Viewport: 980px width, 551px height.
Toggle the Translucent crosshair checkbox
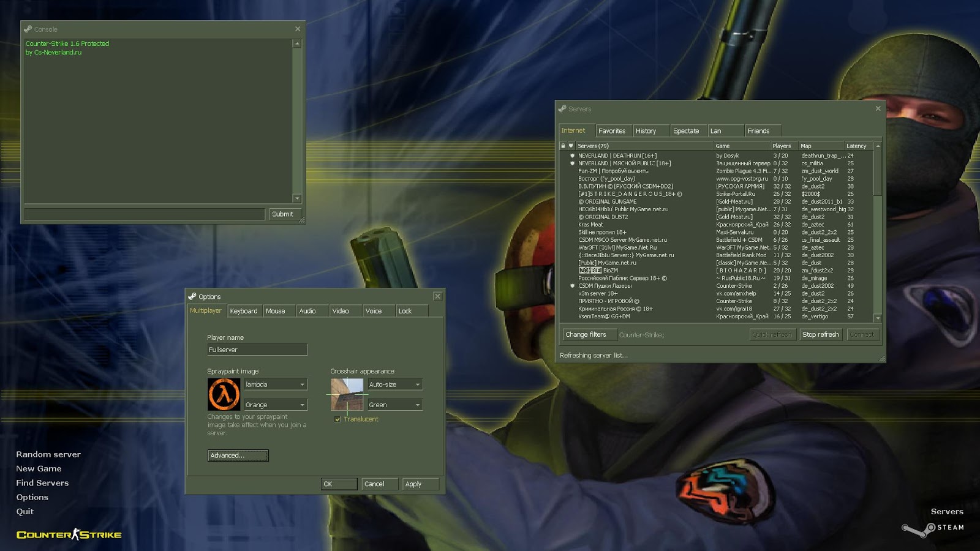coord(337,419)
